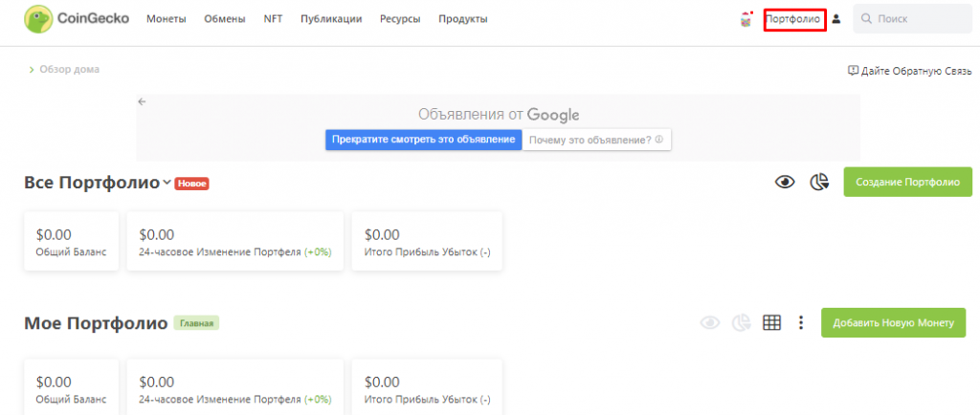The height and width of the screenshot is (415, 980).
Task: Expand the Все Портфолио dropdown
Action: pyautogui.click(x=167, y=183)
